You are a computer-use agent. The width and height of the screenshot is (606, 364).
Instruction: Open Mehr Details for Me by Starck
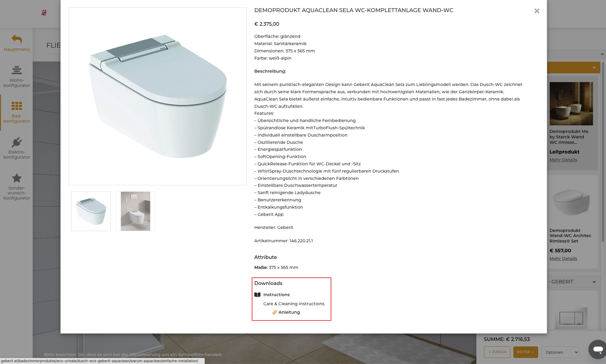tap(563, 160)
